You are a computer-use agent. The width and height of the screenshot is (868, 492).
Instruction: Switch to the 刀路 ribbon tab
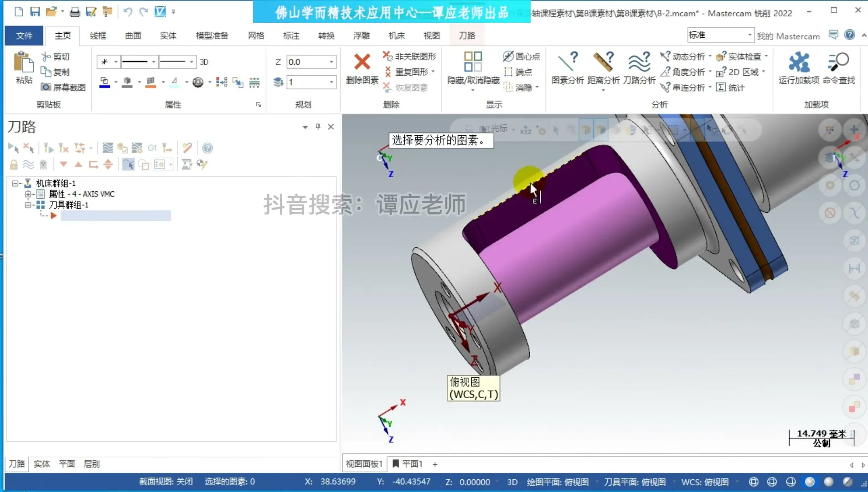click(466, 36)
